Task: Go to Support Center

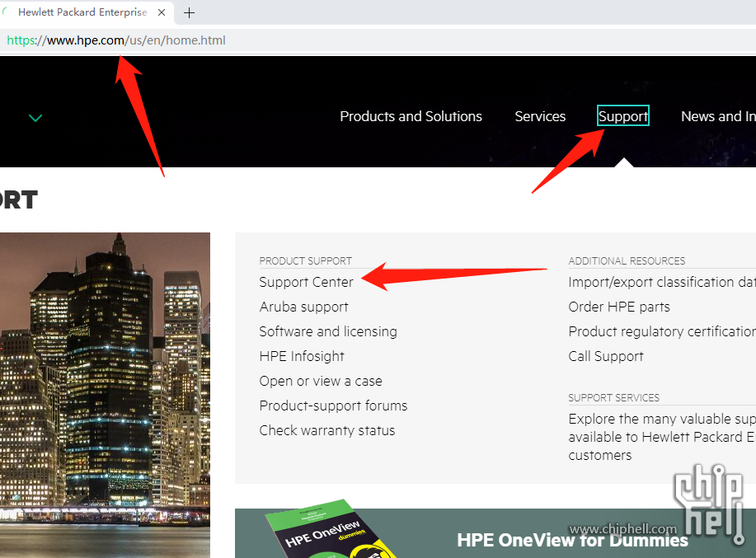Action: [306, 282]
